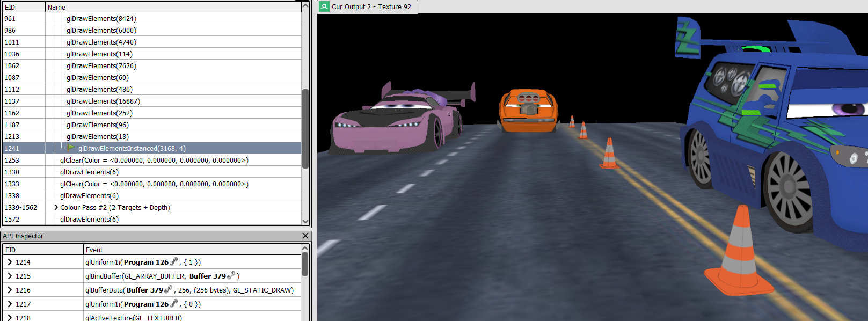Select glDrawElements(6) at EID 1572
868x321 pixels.
89,219
